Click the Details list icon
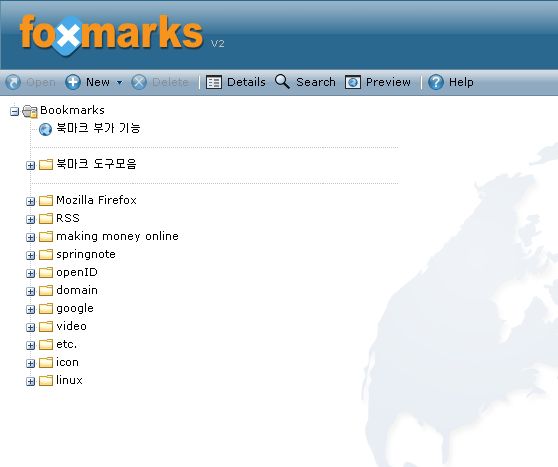 click(214, 82)
